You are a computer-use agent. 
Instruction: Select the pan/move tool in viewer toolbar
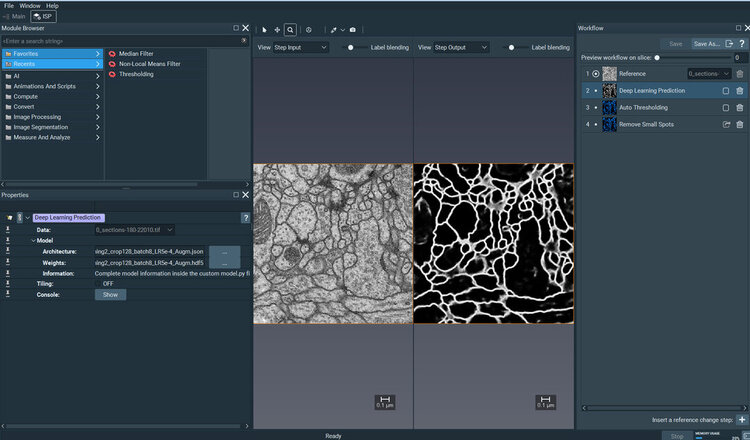[276, 30]
